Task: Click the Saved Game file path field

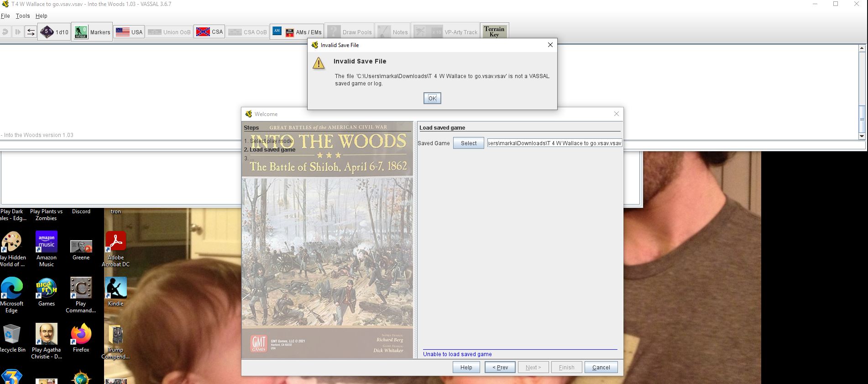Action: click(554, 143)
